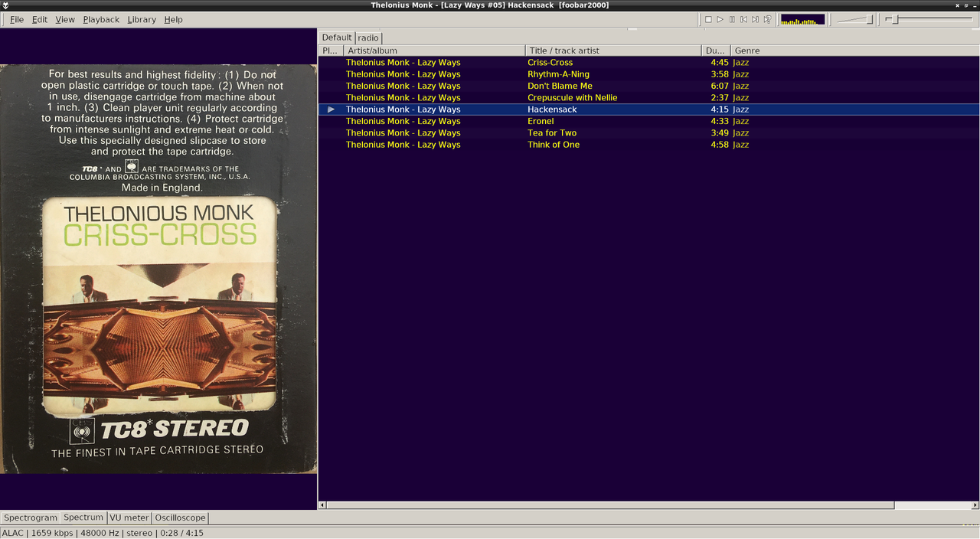980x539 pixels.
Task: Show the Oscilloscope tab
Action: tap(180, 518)
